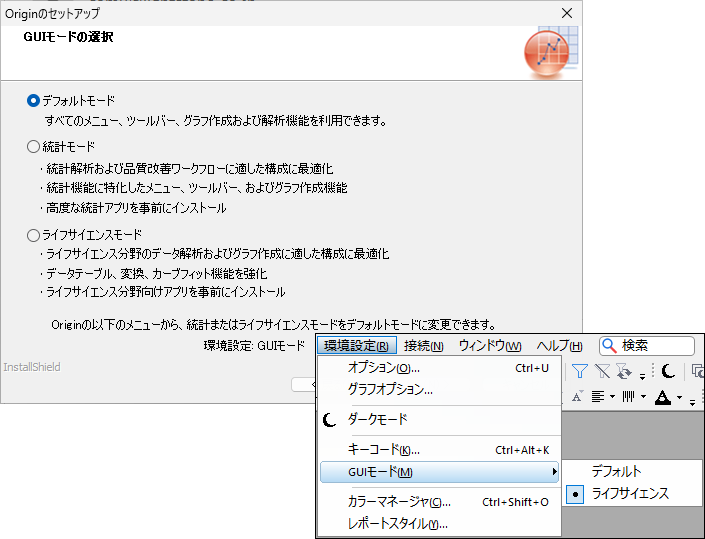
Task: Click the vertical text alignment toolbar icon
Action: click(x=628, y=396)
